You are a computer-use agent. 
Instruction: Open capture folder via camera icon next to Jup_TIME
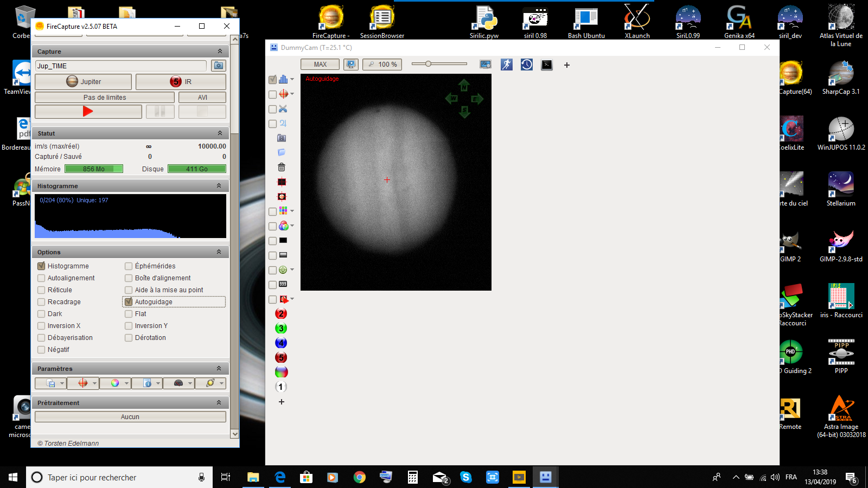(219, 66)
